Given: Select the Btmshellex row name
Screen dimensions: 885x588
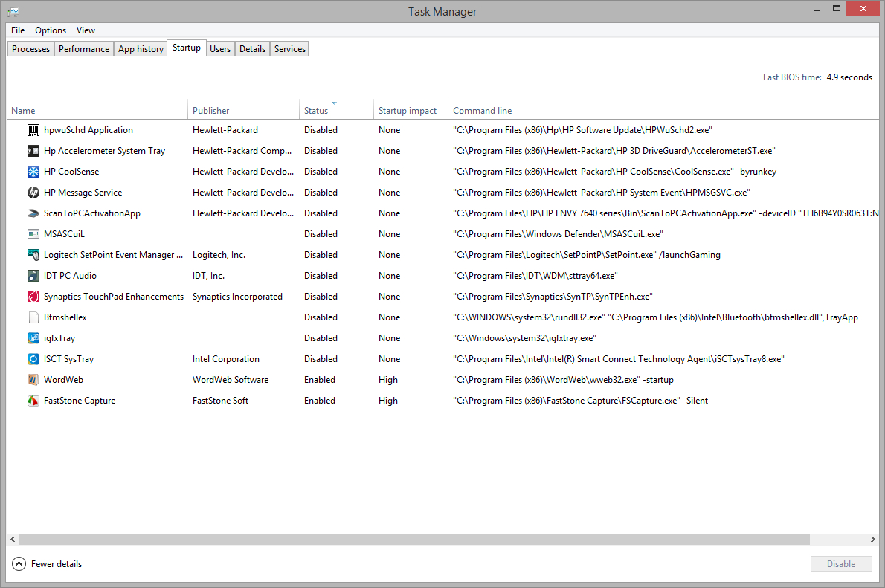Looking at the screenshot, I should 65,317.
